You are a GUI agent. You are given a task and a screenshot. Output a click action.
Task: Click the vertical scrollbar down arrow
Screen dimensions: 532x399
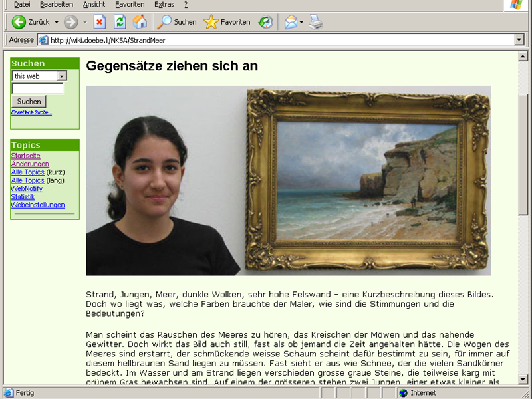tap(523, 380)
